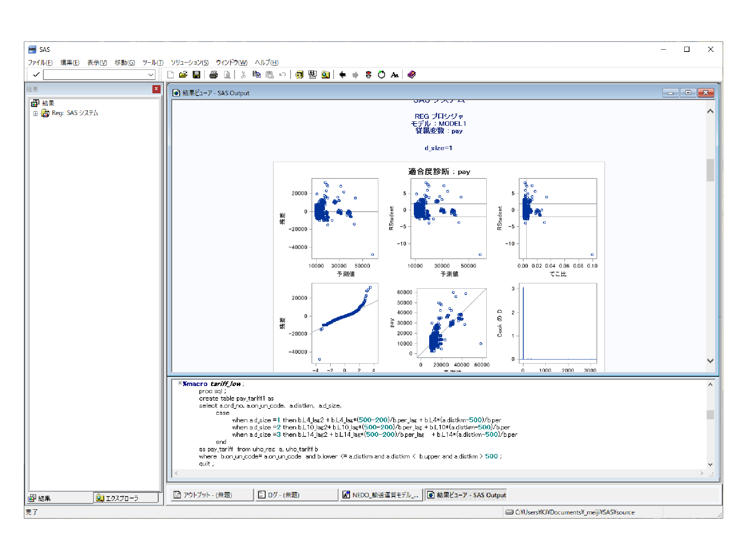This screenshot has width=747, height=560.
Task: Open the 編集(E) menu
Action: [x=70, y=62]
